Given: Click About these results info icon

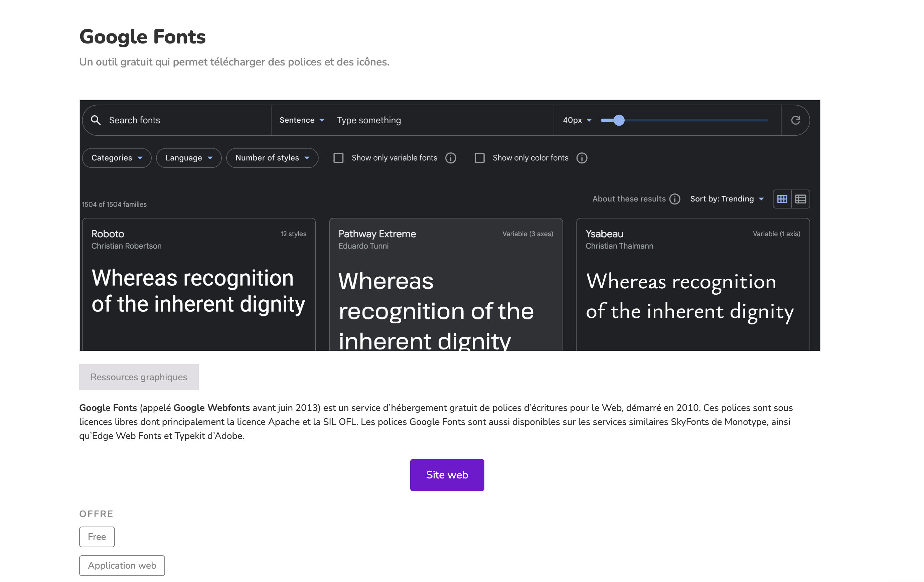Looking at the screenshot, I should click(674, 199).
